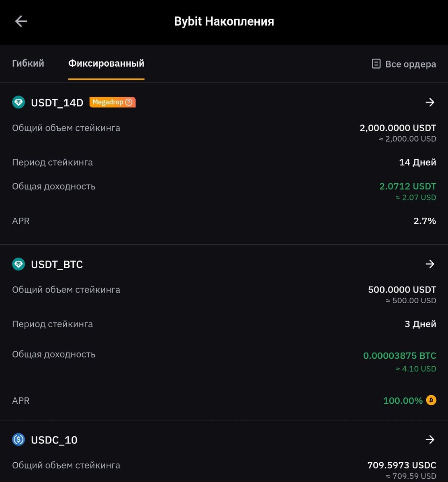
Task: Click the 2.0712 USDT total yield value
Action: click(x=407, y=186)
